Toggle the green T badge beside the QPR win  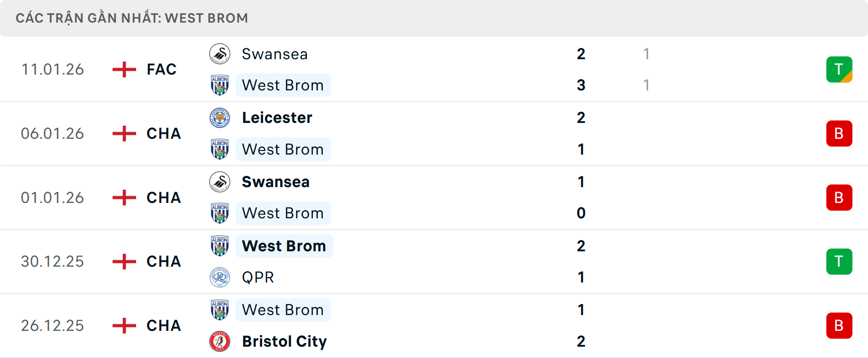pyautogui.click(x=839, y=261)
